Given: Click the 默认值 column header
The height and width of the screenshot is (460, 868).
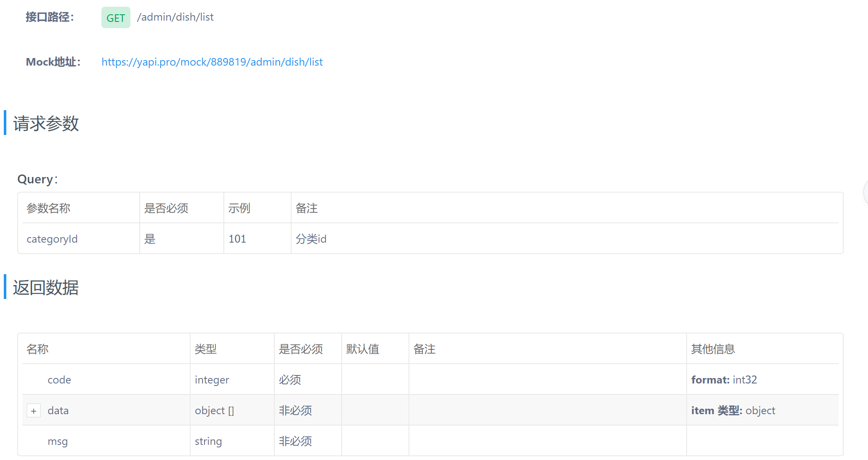Looking at the screenshot, I should click(363, 349).
